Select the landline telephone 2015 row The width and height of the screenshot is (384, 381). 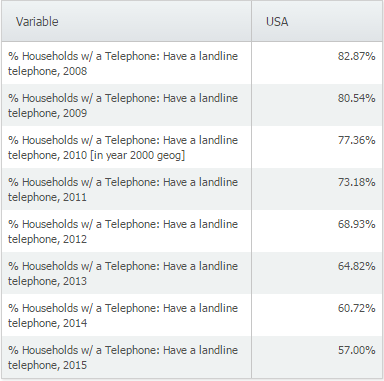pos(192,357)
